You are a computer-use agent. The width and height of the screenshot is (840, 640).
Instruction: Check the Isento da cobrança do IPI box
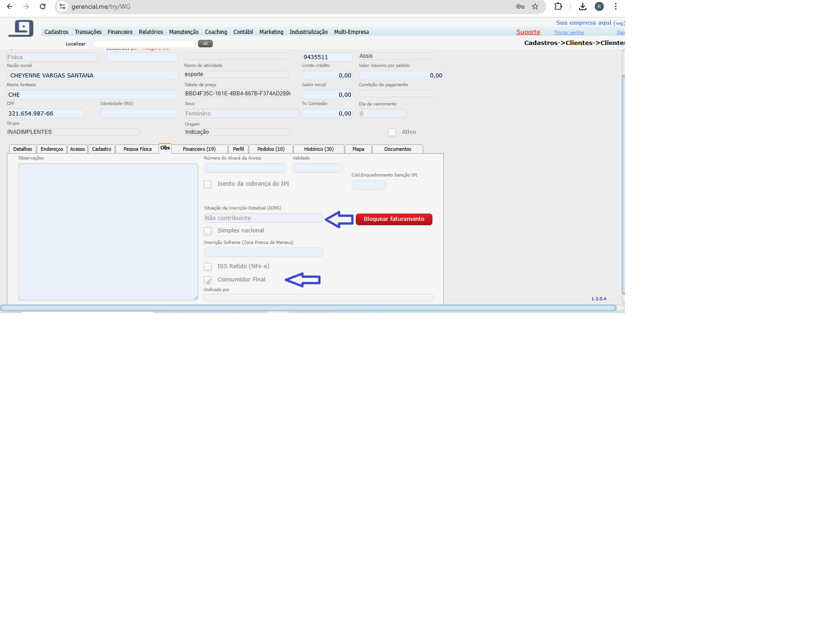[x=208, y=184]
